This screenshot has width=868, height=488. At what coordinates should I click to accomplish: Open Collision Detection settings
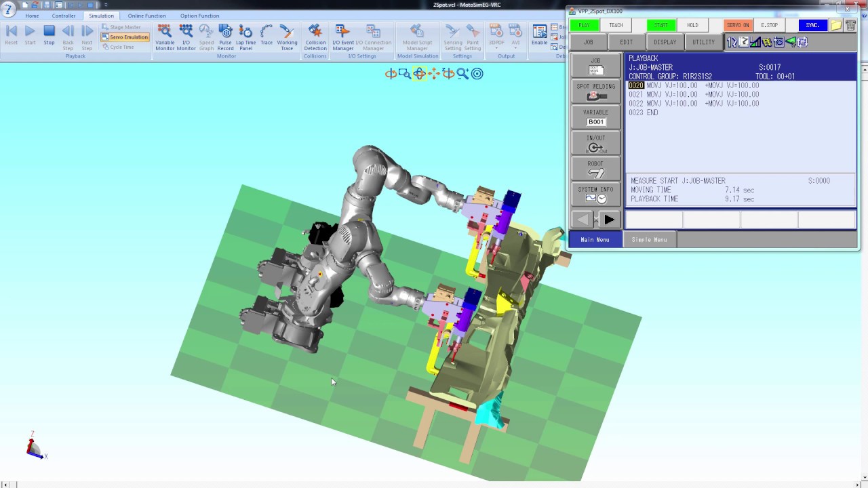coord(315,37)
